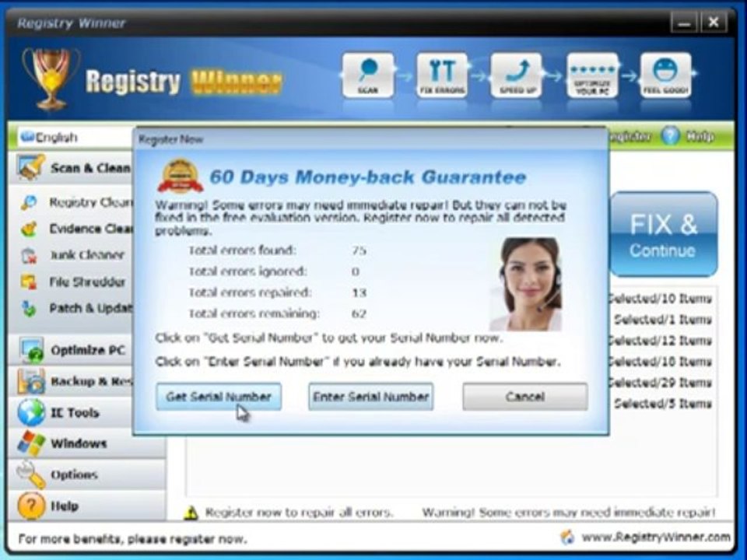Click 'Selected/1 Items' entry
Screen dimensions: 747x560
663,320
